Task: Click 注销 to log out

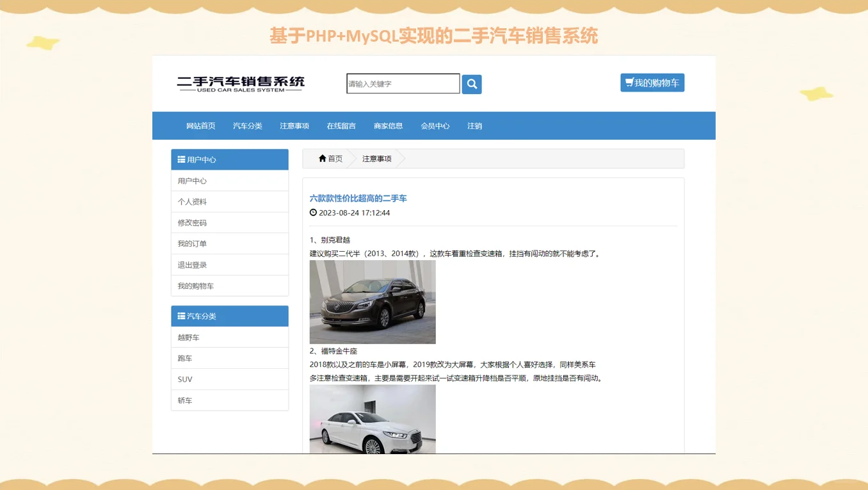Action: click(x=475, y=126)
